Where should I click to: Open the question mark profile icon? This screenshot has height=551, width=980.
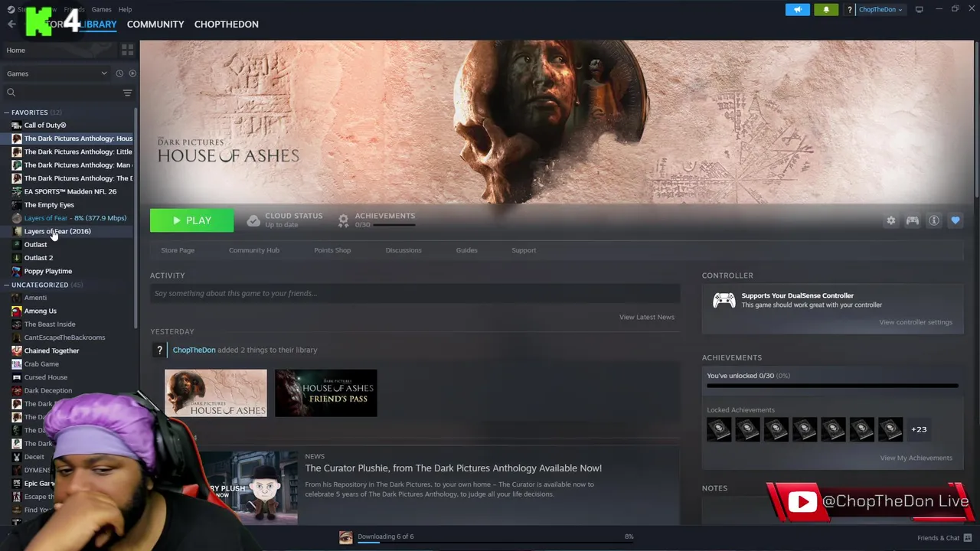tap(849, 9)
